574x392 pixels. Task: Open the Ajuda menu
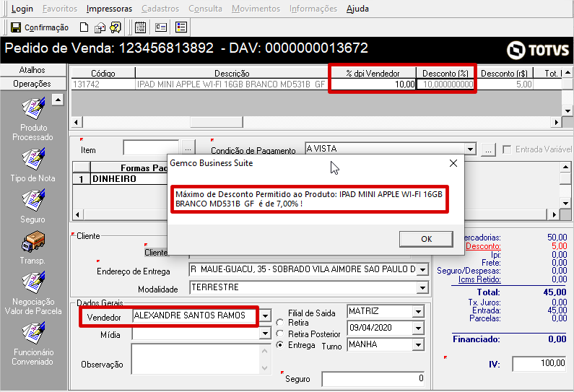pos(357,9)
